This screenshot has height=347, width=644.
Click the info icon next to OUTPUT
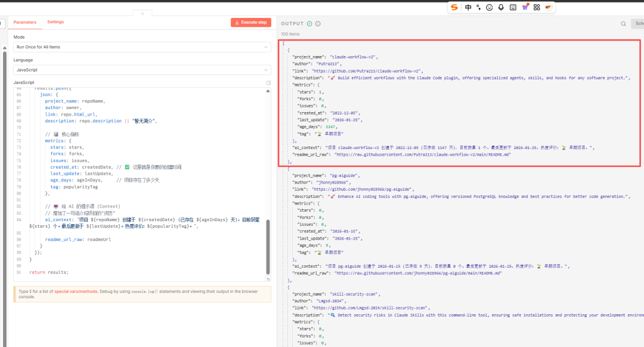318,24
